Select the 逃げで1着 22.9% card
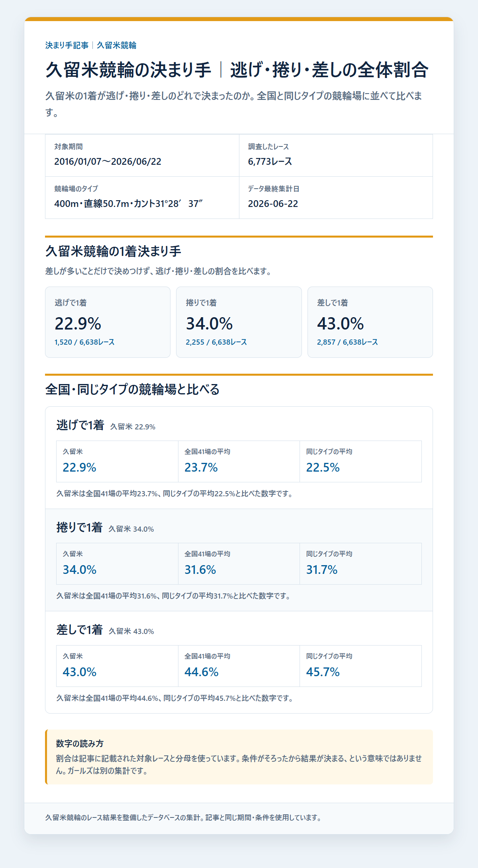 (108, 322)
